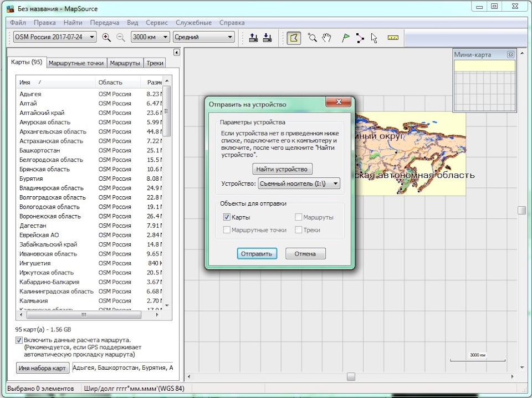The image size is (532, 398).
Task: Click the zoom out magnifier icon
Action: pyautogui.click(x=120, y=38)
